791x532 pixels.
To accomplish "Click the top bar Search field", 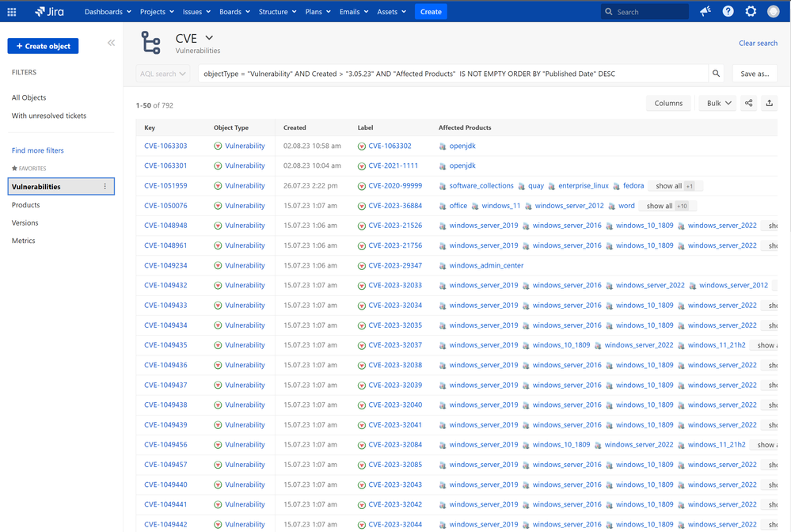I will pyautogui.click(x=645, y=12).
